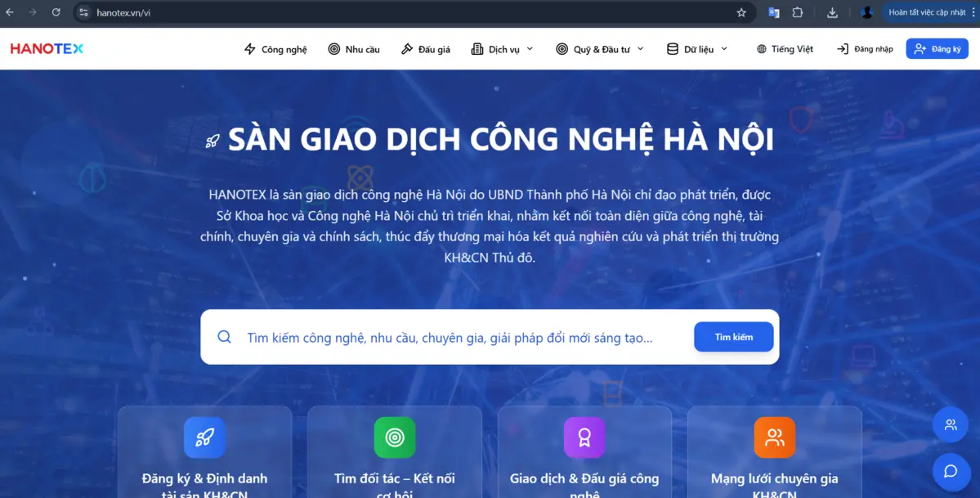This screenshot has width=980, height=498.
Task: Bookmark this page with the star icon
Action: click(741, 12)
